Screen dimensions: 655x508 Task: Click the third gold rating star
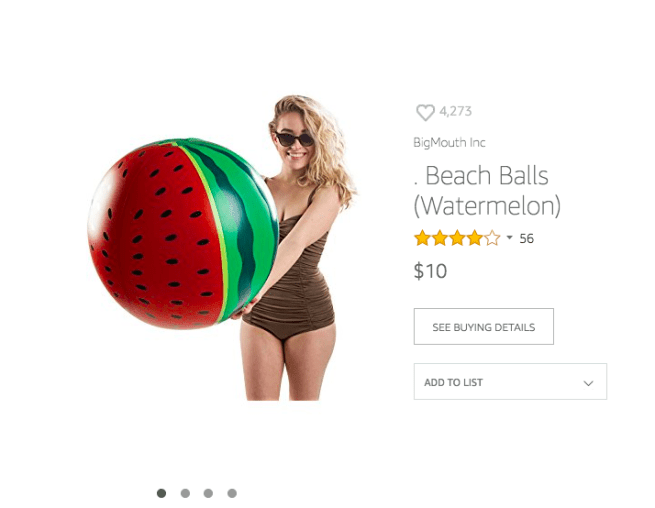[x=457, y=238]
